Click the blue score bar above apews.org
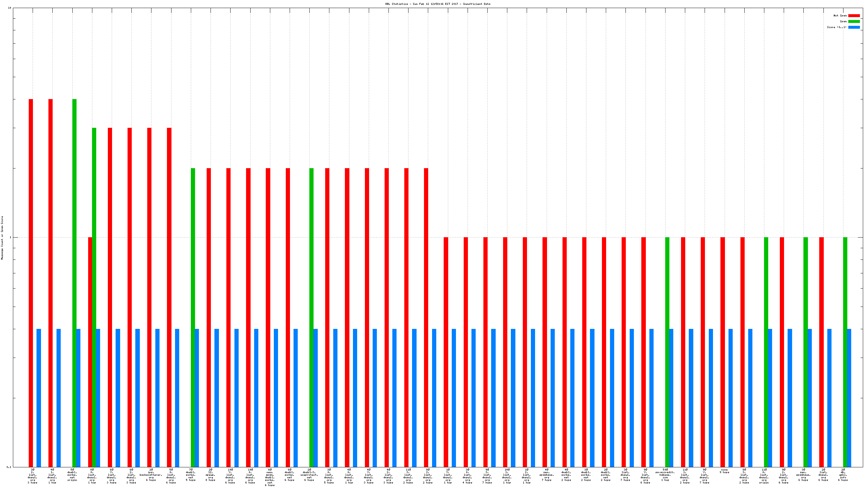868x488 pixels. tap(217, 397)
